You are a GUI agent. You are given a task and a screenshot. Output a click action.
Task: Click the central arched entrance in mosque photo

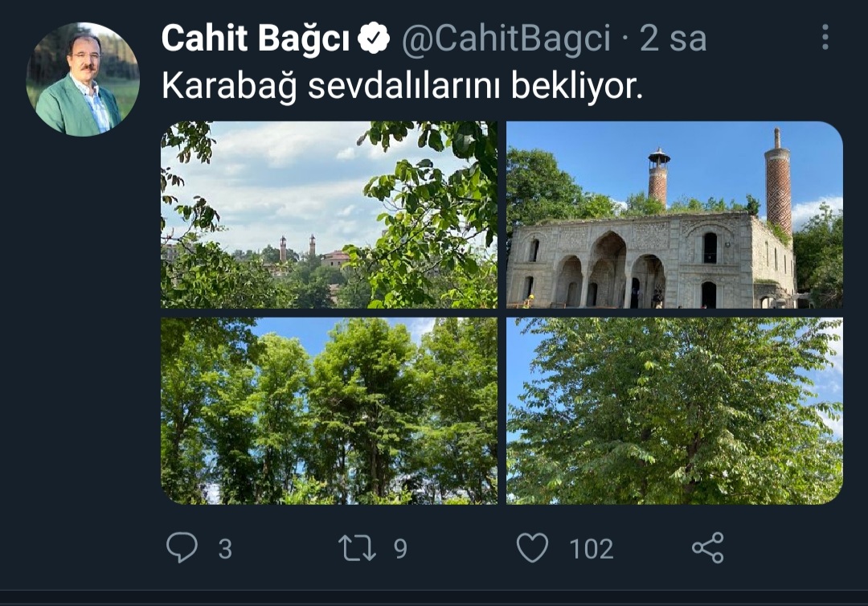608,269
